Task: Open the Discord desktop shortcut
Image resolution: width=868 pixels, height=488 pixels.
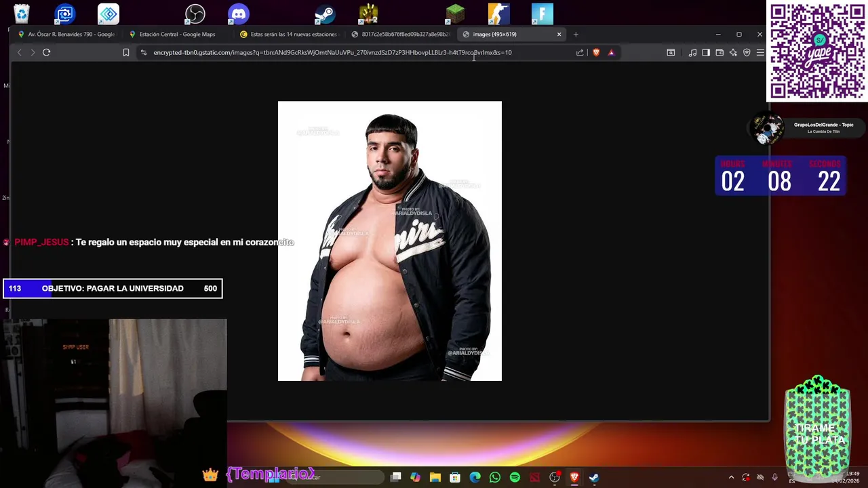Action: point(239,14)
